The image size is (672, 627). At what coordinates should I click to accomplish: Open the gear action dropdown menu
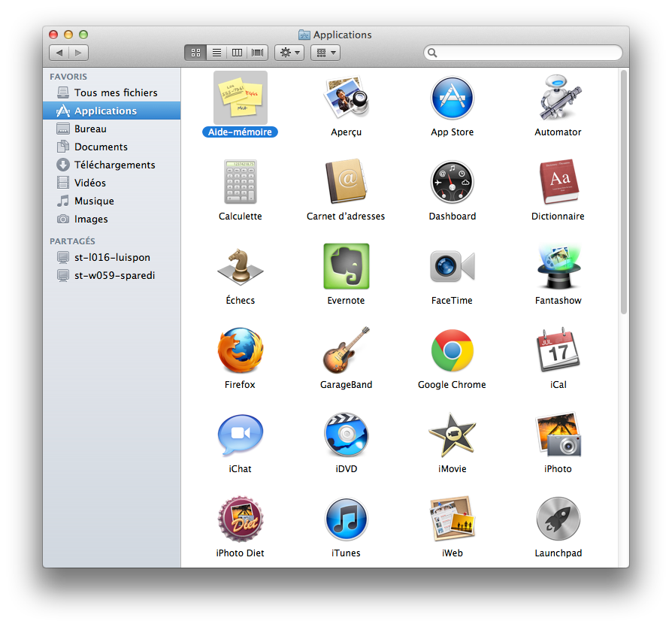[289, 53]
